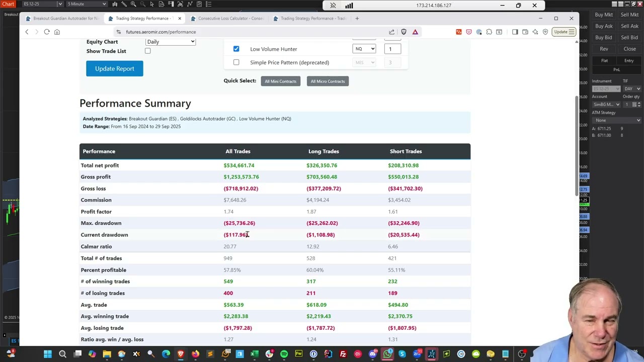Open the red extension icon in toolbar
The width and height of the screenshot is (644, 362).
pos(459,32)
